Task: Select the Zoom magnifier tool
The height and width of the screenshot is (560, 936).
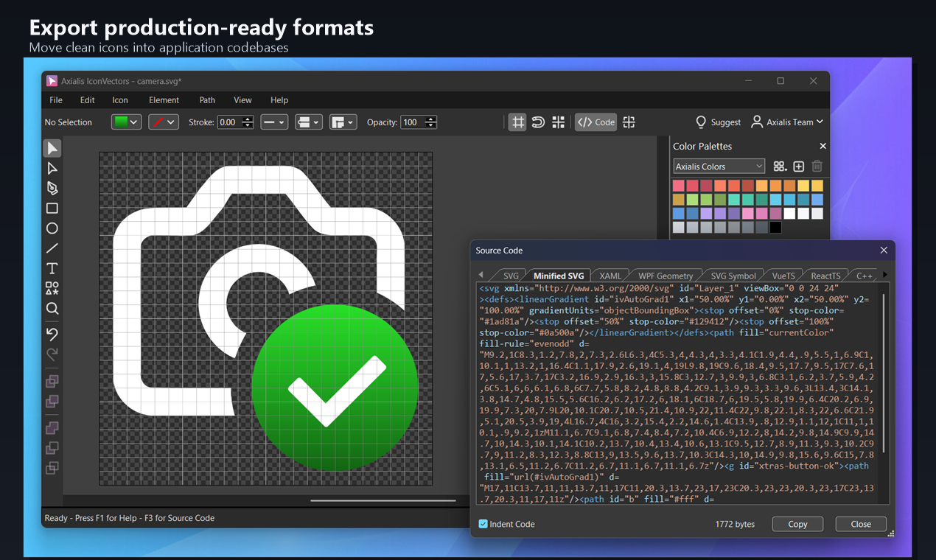Action: (x=52, y=309)
